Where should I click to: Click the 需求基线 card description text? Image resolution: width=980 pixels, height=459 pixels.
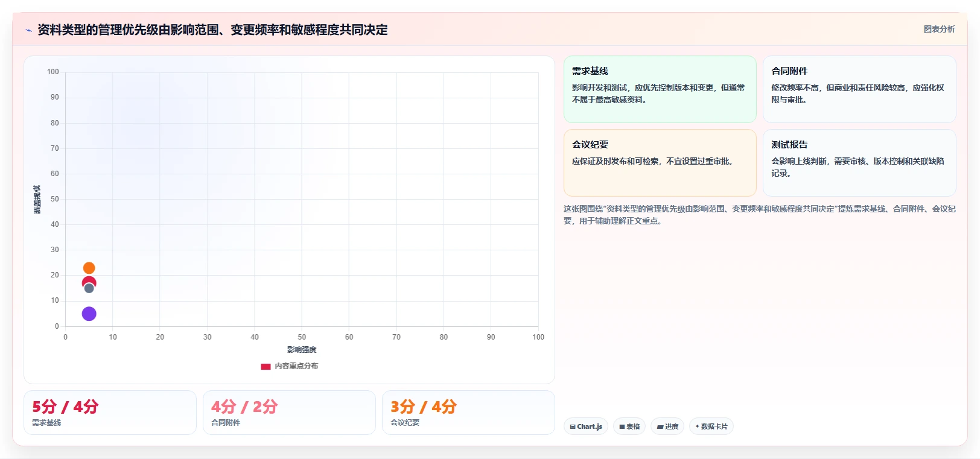[x=658, y=93]
